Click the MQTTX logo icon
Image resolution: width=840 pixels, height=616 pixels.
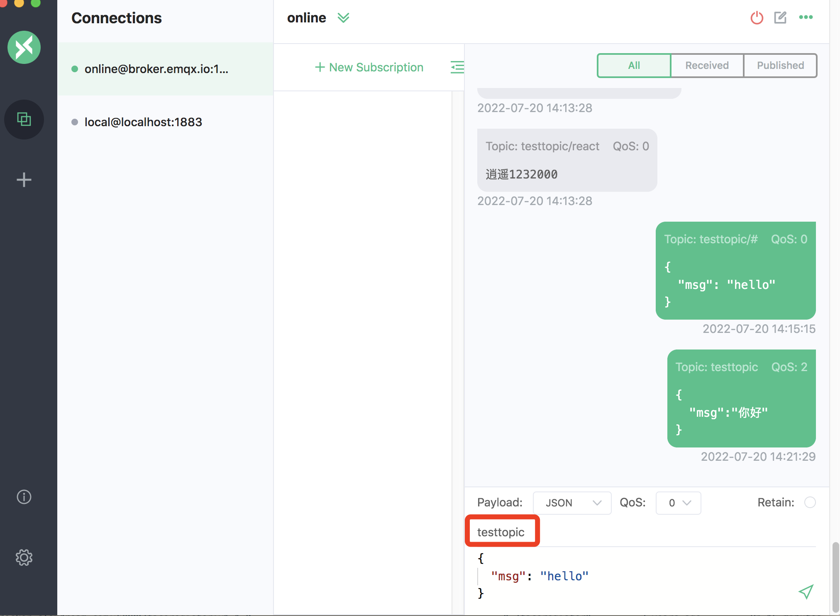tap(24, 47)
